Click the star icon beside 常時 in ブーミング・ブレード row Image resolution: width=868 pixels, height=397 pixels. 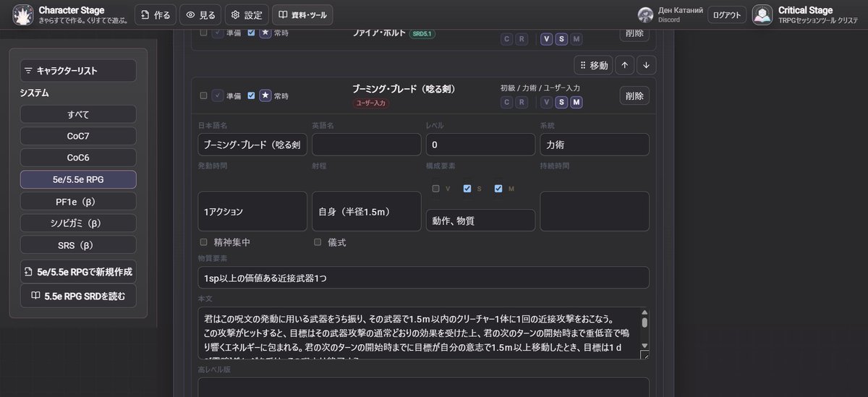click(x=265, y=95)
